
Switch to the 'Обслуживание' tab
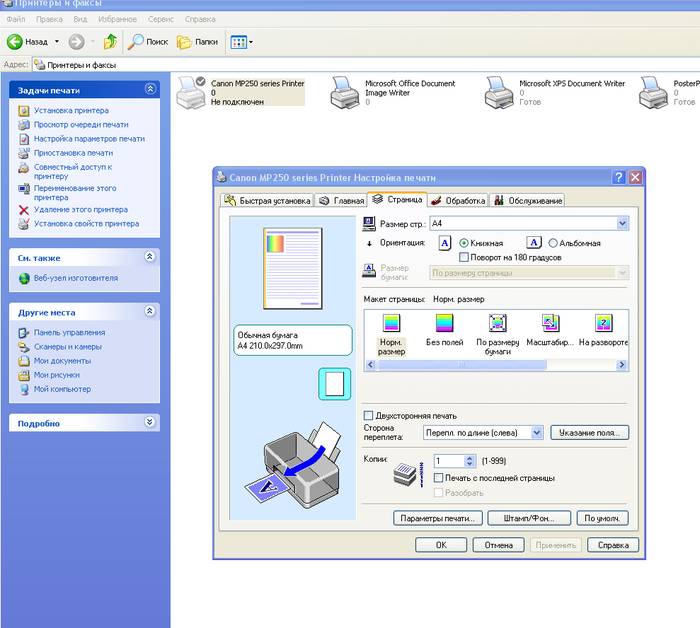click(527, 200)
